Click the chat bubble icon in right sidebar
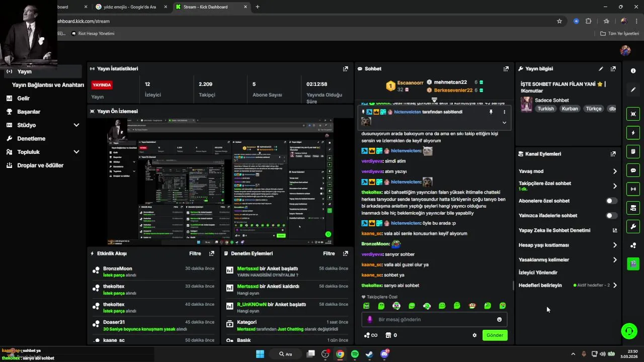This screenshot has height=362, width=644. (x=633, y=170)
